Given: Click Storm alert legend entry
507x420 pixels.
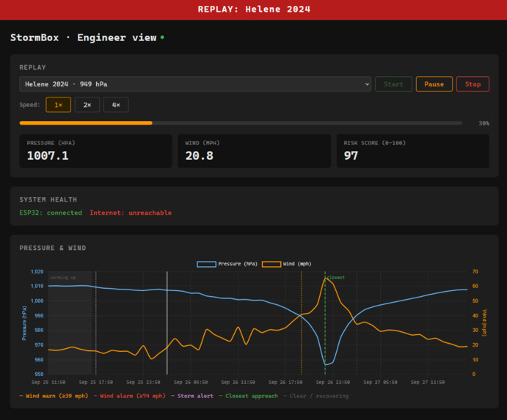Looking at the screenshot, I should pos(192,396).
